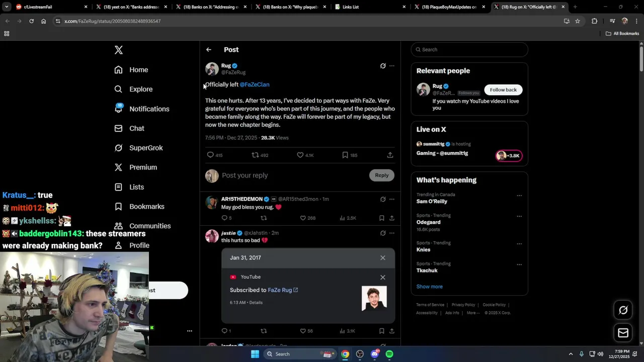The image size is (644, 362).
Task: Open Chat in X sidebar
Action: point(129,128)
